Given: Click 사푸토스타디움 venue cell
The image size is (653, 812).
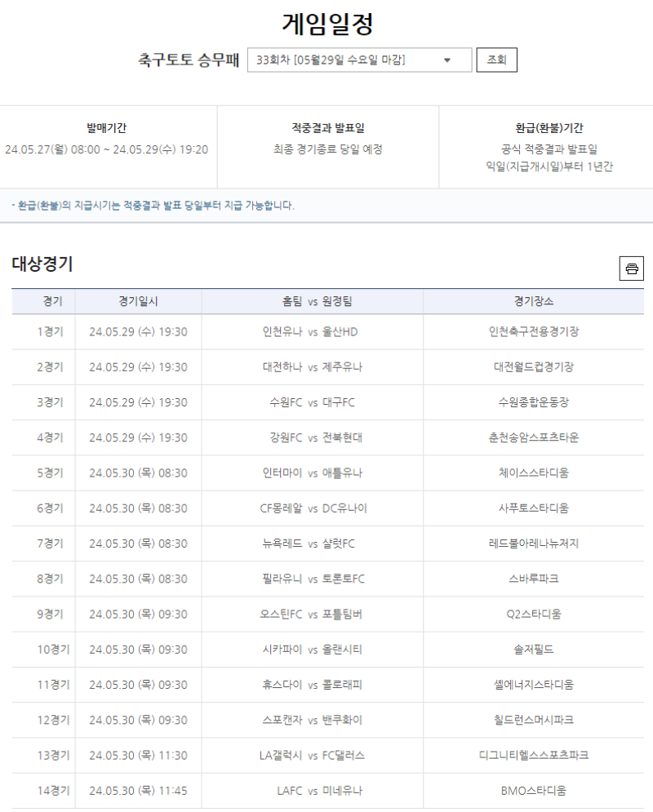Looking at the screenshot, I should (534, 508).
